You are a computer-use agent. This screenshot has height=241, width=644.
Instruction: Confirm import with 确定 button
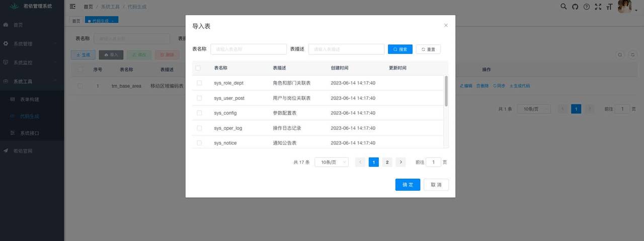coord(408,185)
